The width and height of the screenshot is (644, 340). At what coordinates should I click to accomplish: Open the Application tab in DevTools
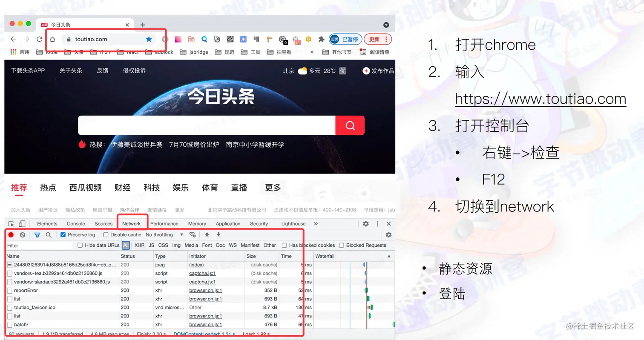click(228, 223)
